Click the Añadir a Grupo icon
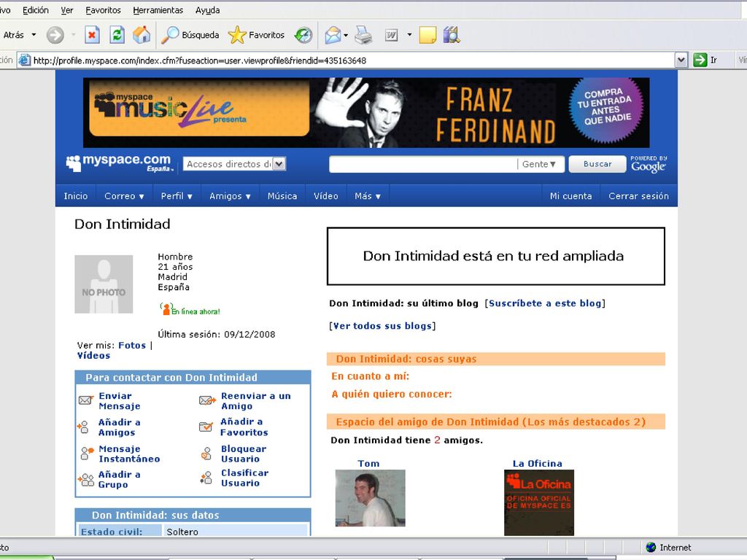 click(86, 480)
